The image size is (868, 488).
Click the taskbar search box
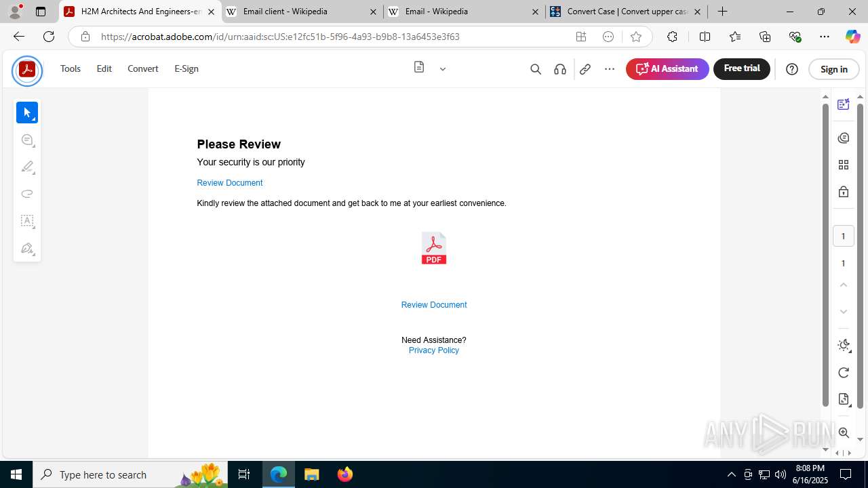(x=130, y=474)
